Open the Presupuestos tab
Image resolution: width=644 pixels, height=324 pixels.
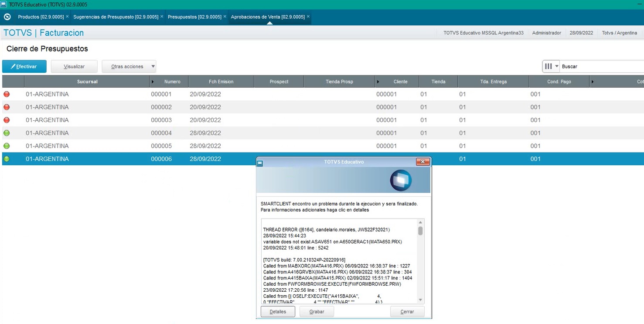[194, 17]
